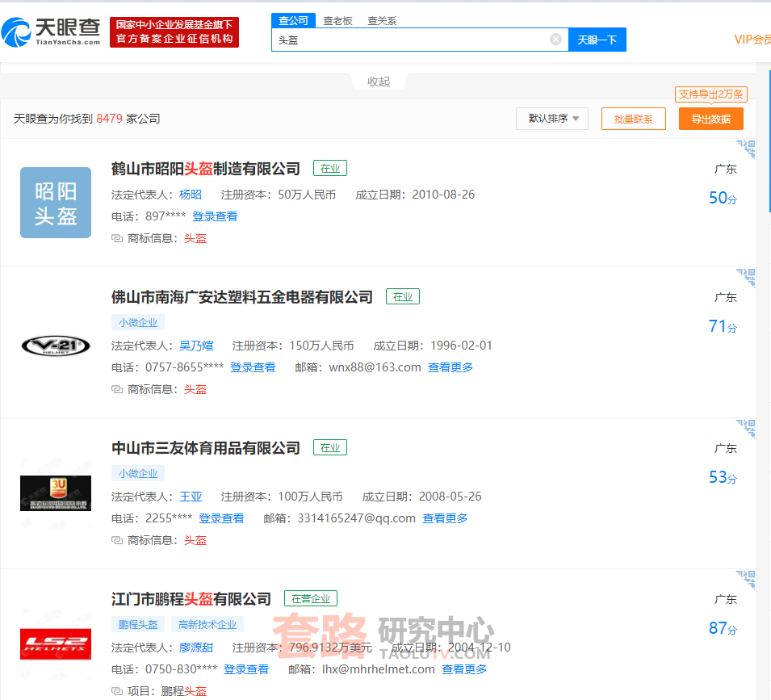
Task: Click trademark link 头盔 under 鹤山市昭阳
Action: pos(195,238)
